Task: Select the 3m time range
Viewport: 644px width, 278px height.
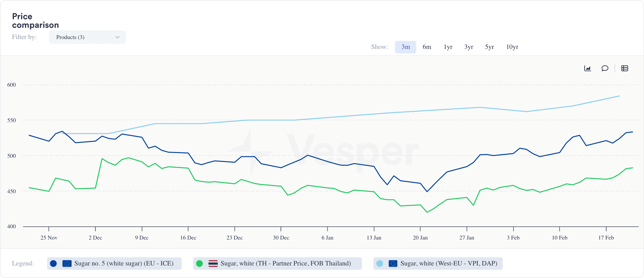Action: coord(405,47)
